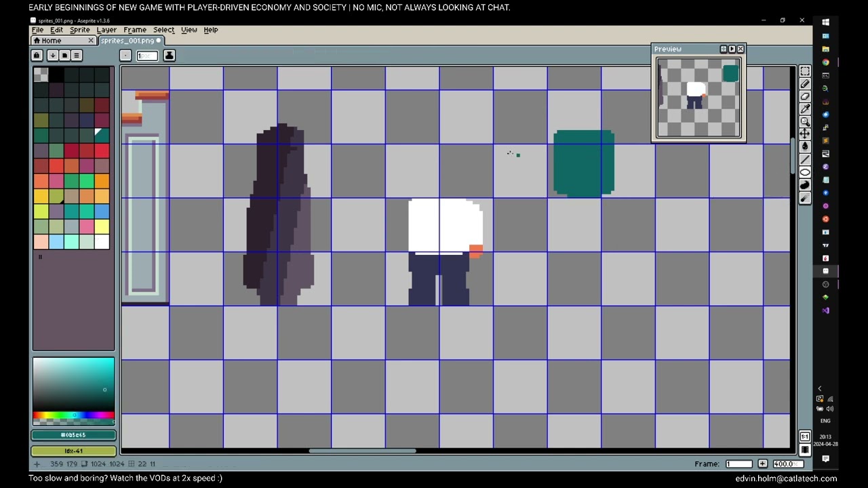This screenshot has height=488, width=868.
Task: Open Visual Studio from the taskbar
Action: pos(825,310)
